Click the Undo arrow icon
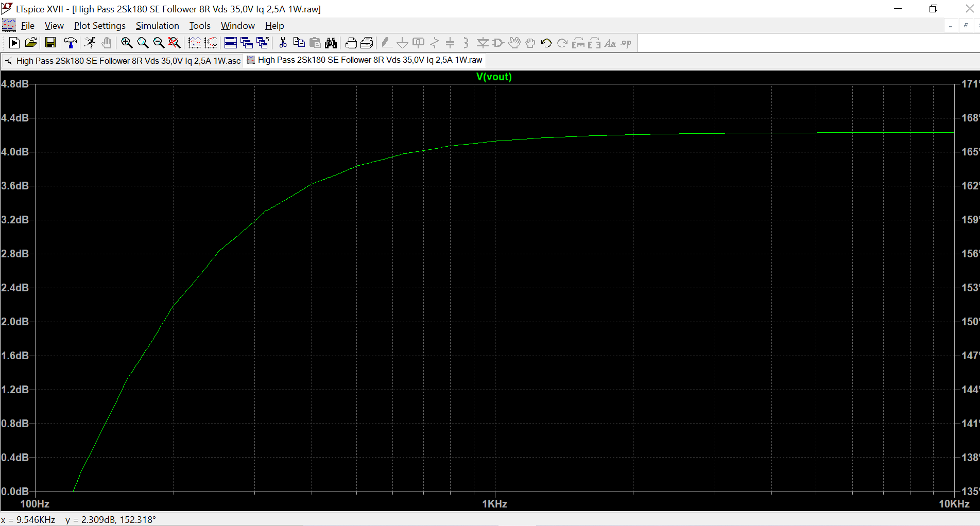Screen dimensions: 980x526 (x=546, y=43)
